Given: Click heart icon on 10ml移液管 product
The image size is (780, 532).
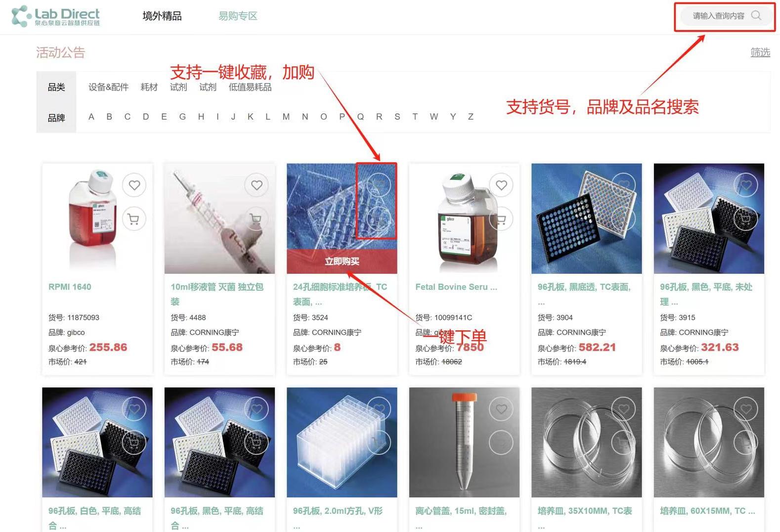Looking at the screenshot, I should (257, 185).
